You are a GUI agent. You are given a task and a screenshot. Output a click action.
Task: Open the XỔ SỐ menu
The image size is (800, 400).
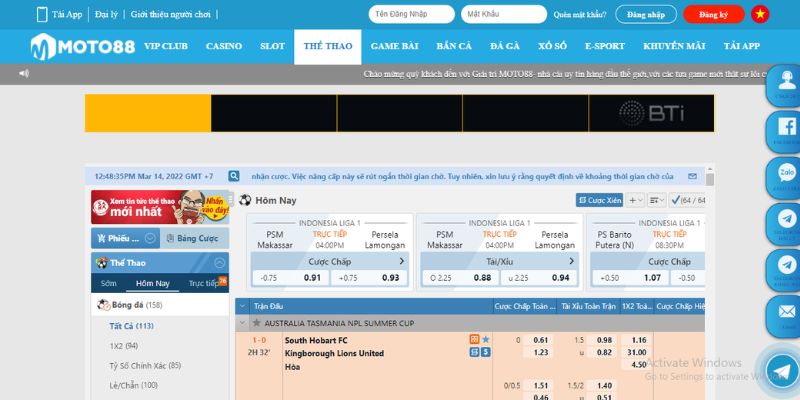coord(552,46)
